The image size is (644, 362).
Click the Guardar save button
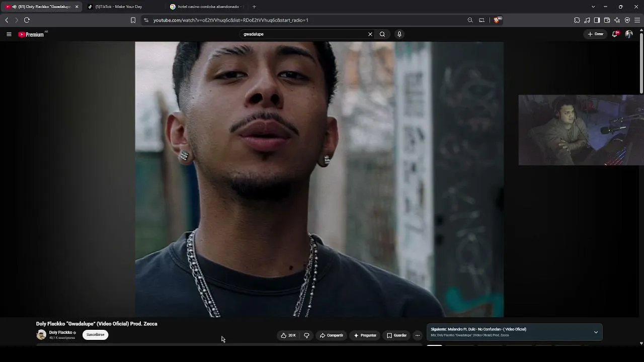coord(396,335)
